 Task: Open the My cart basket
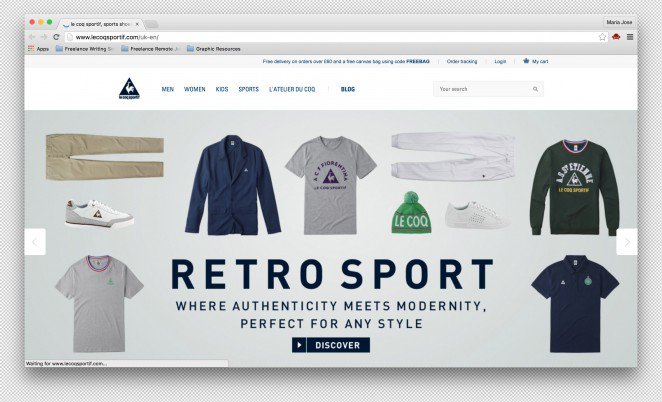pos(535,61)
